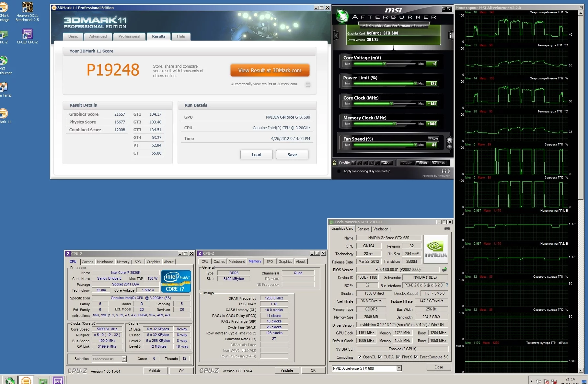Open the Processor #1 selection dropdown
Screen dimensions: 588x384
tap(124, 359)
